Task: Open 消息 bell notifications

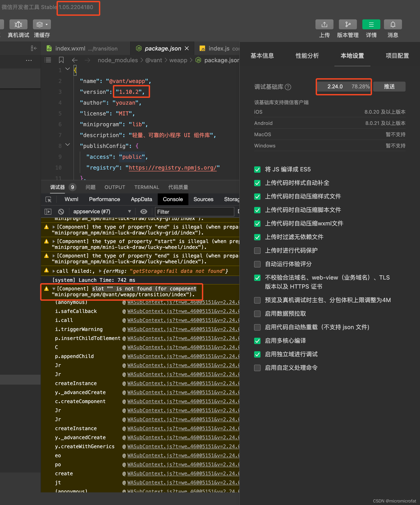Action: click(x=393, y=24)
